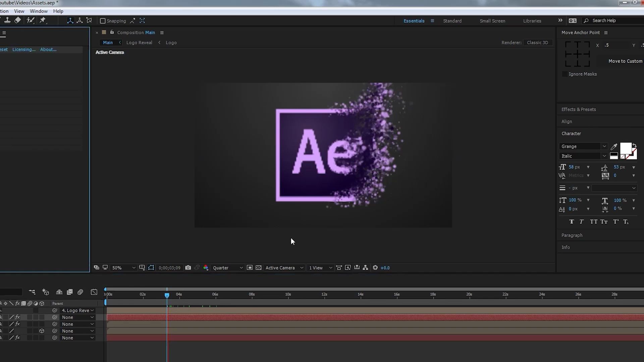
Task: Open the Italic font style dropdown
Action: [x=583, y=156]
